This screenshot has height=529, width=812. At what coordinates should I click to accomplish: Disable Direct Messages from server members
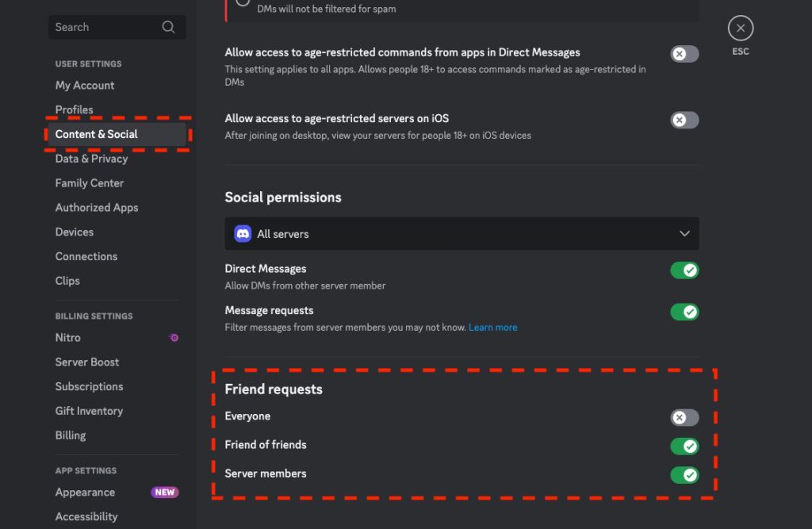(x=684, y=270)
